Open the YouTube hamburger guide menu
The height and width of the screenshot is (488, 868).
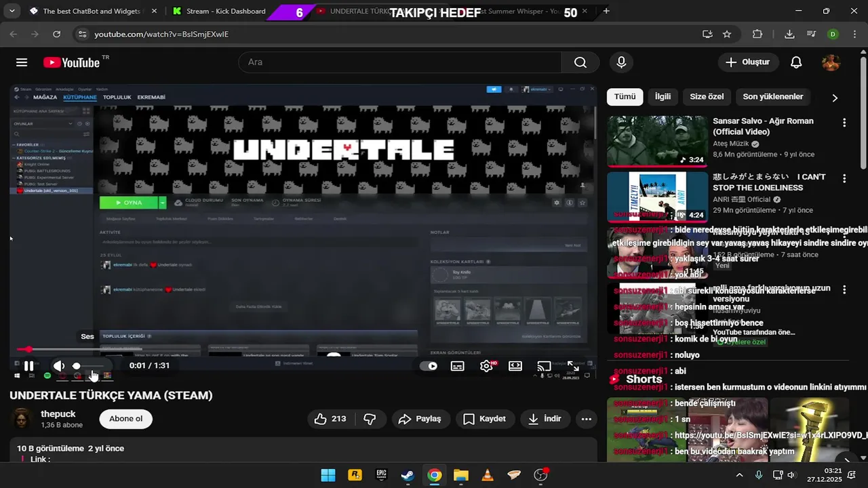pos(22,62)
